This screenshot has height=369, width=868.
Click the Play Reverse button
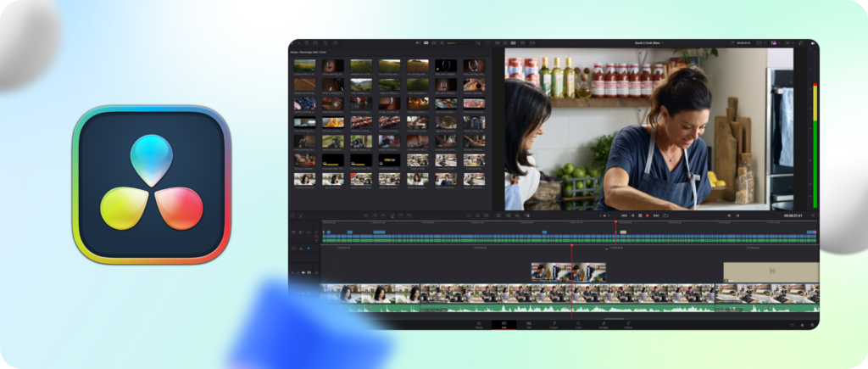[632, 215]
